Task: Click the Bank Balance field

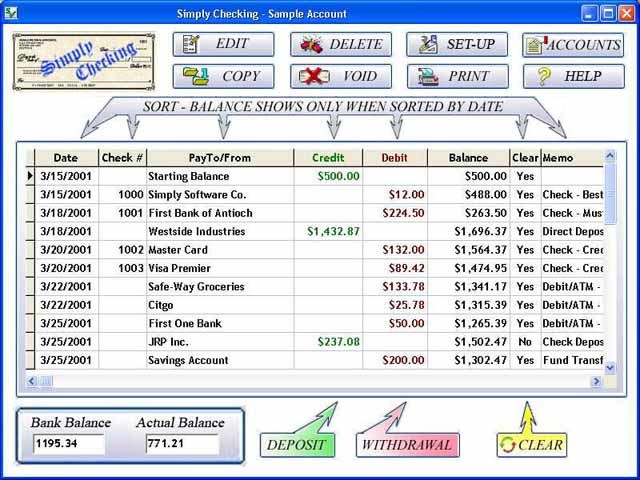Action: pos(69,444)
